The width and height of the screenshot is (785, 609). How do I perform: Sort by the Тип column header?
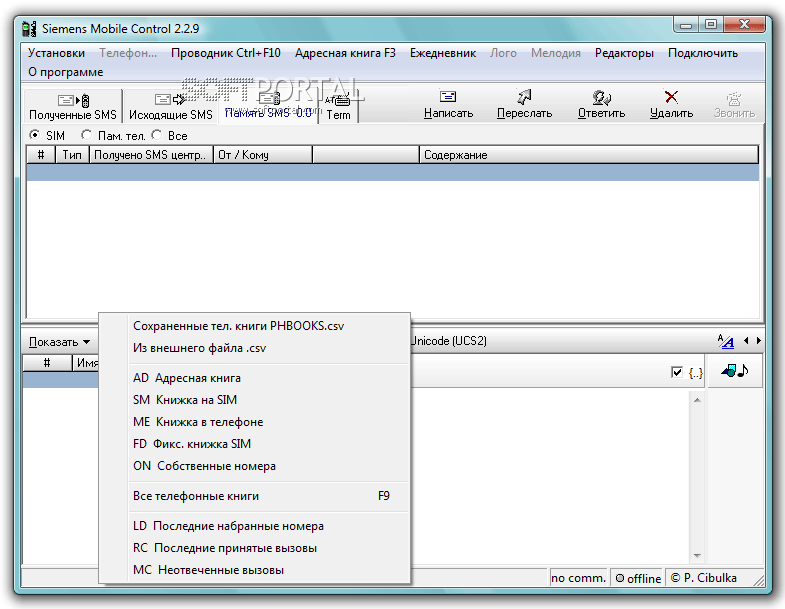(x=72, y=155)
